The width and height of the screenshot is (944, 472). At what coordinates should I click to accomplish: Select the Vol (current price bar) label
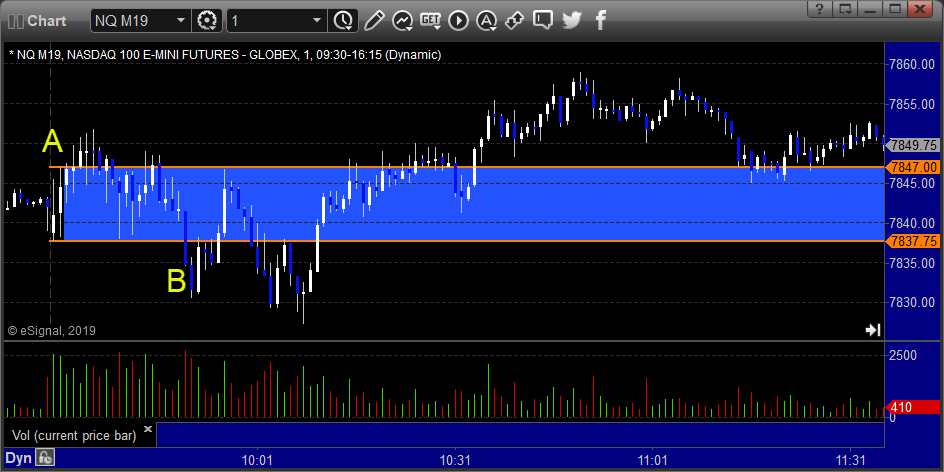pos(73,436)
